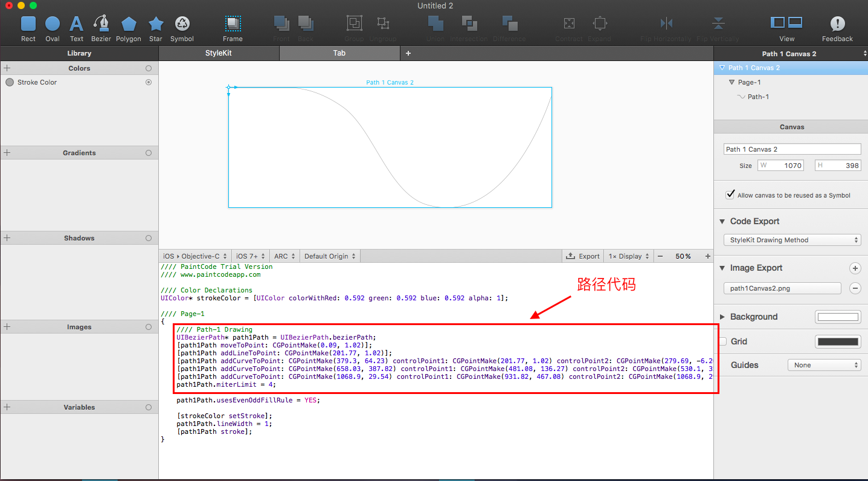Image resolution: width=868 pixels, height=481 pixels.
Task: Toggle the Shadows section circle button
Action: pos(149,238)
